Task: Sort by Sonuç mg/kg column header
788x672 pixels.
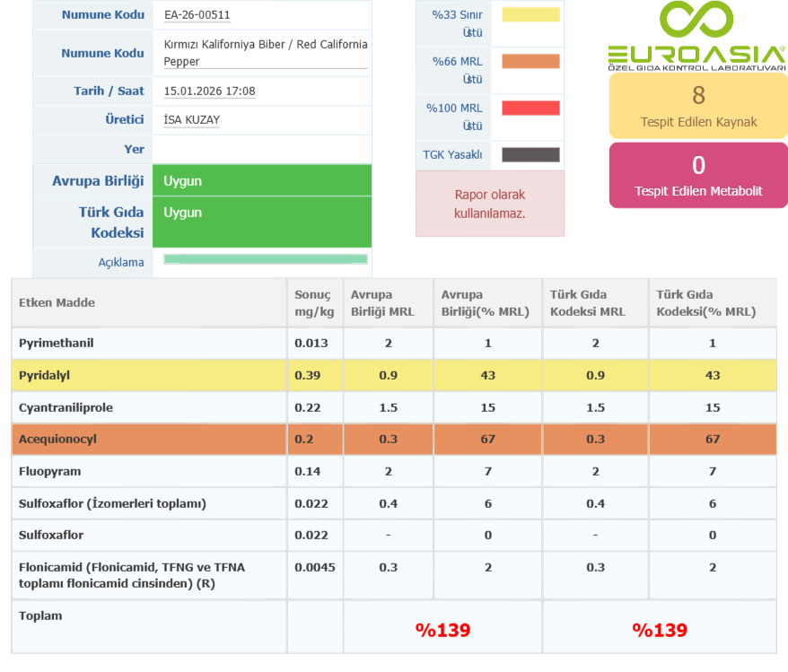Action: (x=313, y=302)
